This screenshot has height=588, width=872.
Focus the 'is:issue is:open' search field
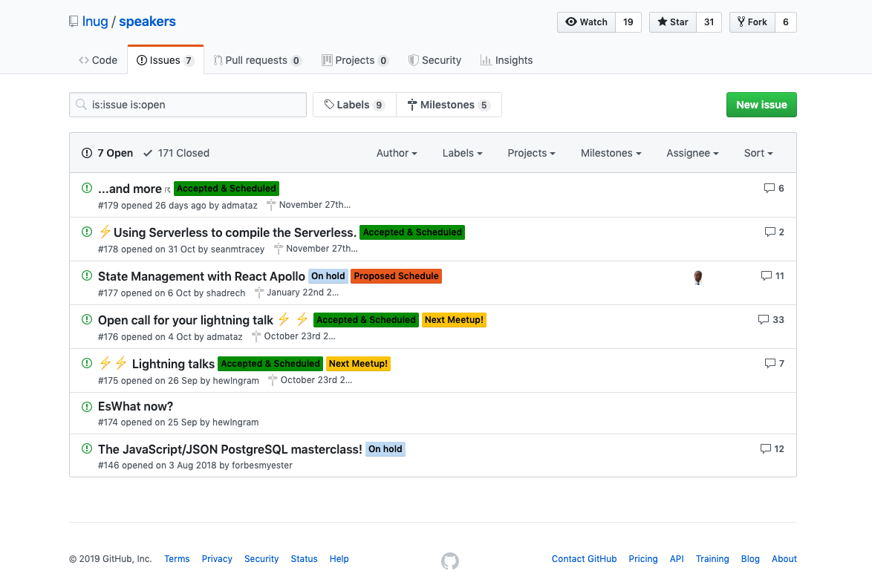coord(188,105)
